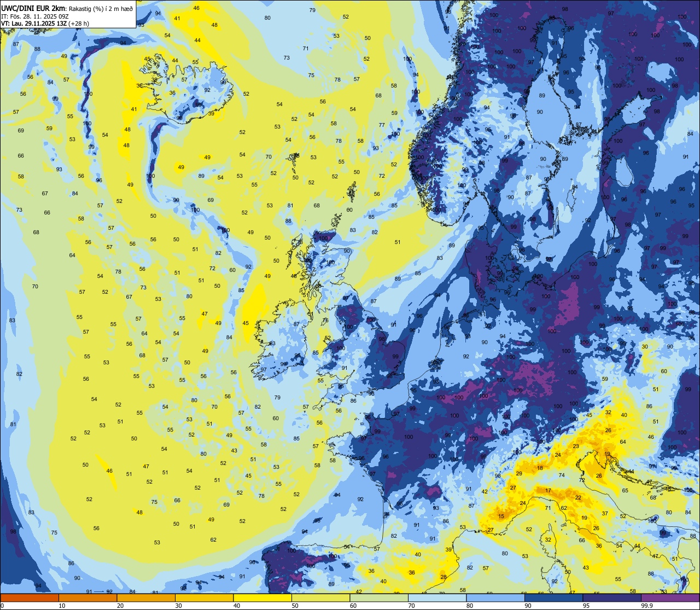This screenshot has height=610, width=700.
Task: Click the 0–10% dark orange legend swatch
Action: click(30, 598)
